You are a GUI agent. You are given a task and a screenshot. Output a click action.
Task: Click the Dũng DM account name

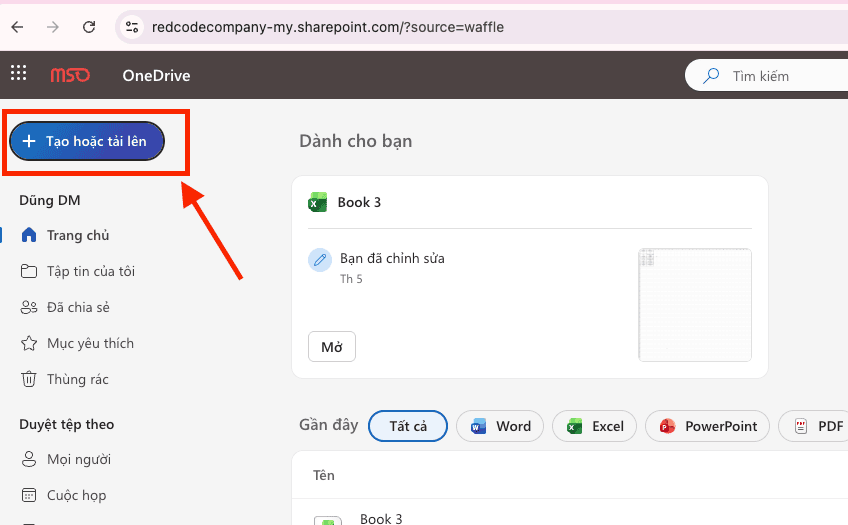(50, 201)
